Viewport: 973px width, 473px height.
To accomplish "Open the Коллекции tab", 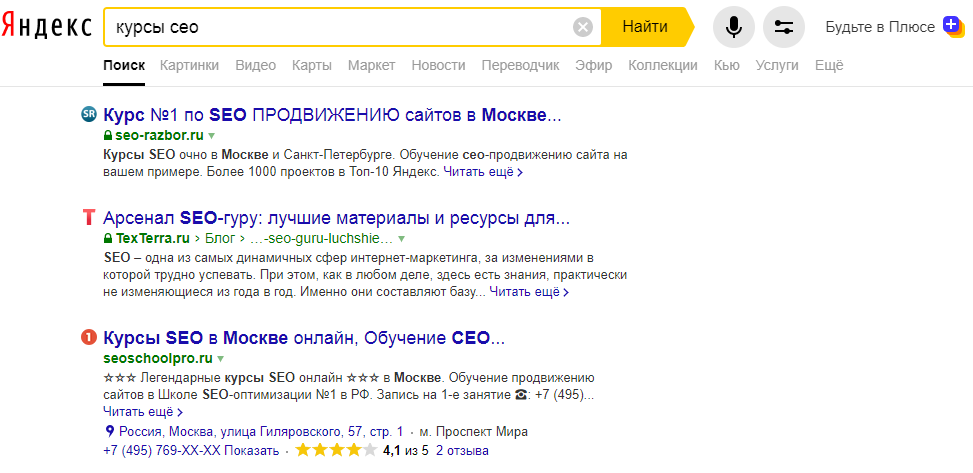I will click(x=663, y=65).
